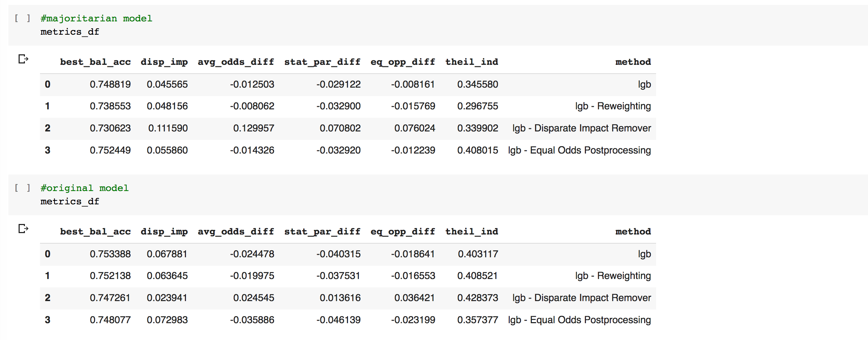Select row index 3 in the second table

tap(48, 320)
